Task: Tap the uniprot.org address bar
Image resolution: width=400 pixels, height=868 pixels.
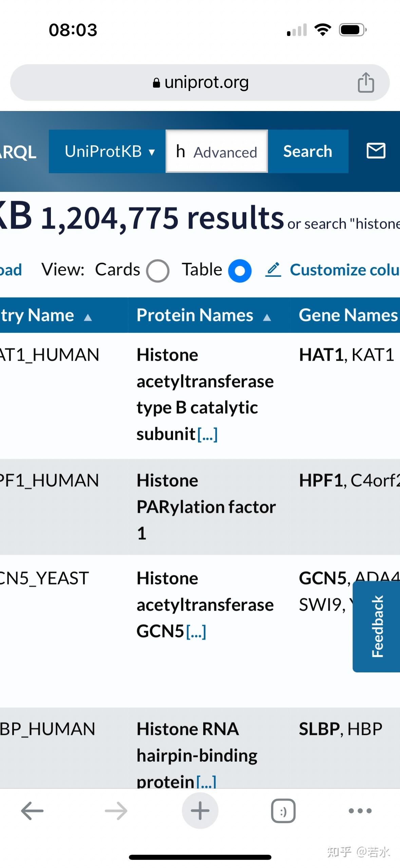Action: (200, 83)
